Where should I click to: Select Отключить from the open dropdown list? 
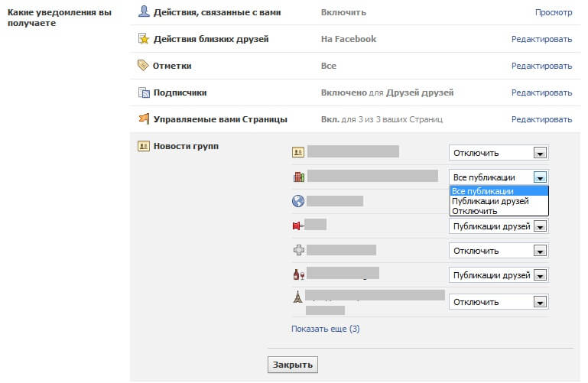474,211
